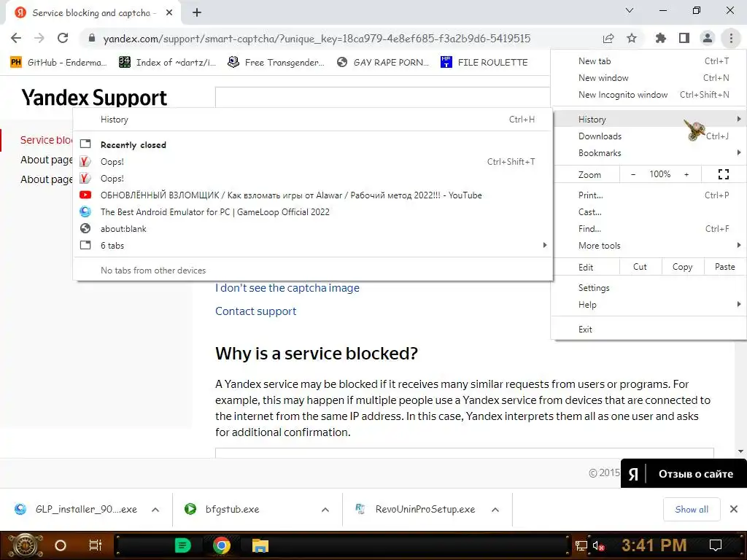The image size is (747, 560).
Task: Open the GitHub - Enderma bookmark
Action: point(58,63)
